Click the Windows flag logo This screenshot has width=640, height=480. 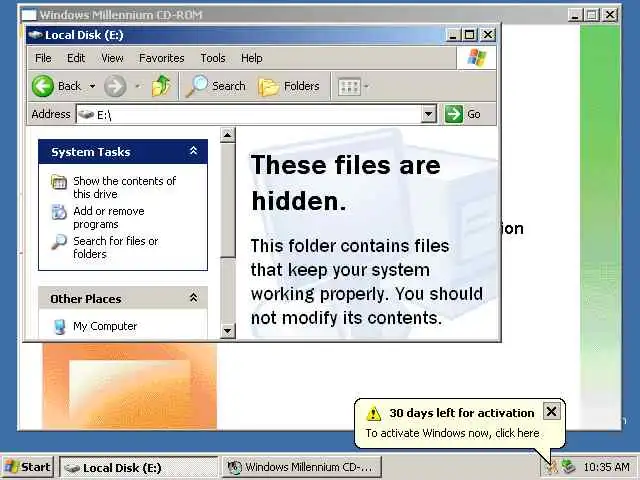pos(477,58)
